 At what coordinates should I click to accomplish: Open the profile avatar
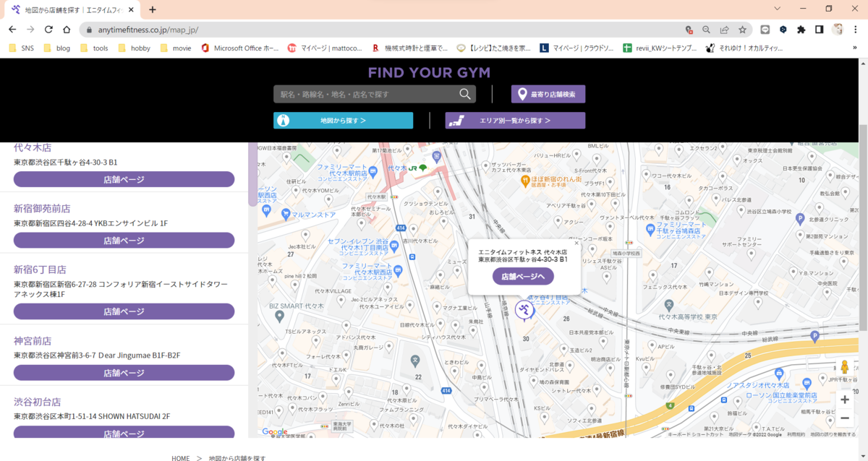point(838,30)
